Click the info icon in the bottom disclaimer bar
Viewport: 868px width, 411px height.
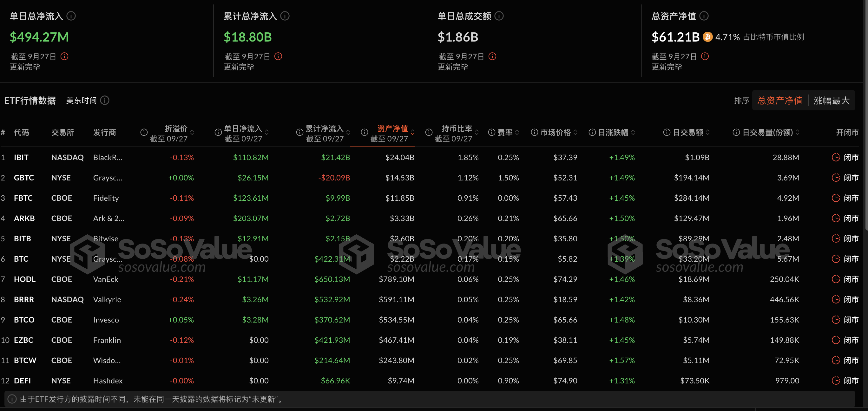click(x=11, y=400)
